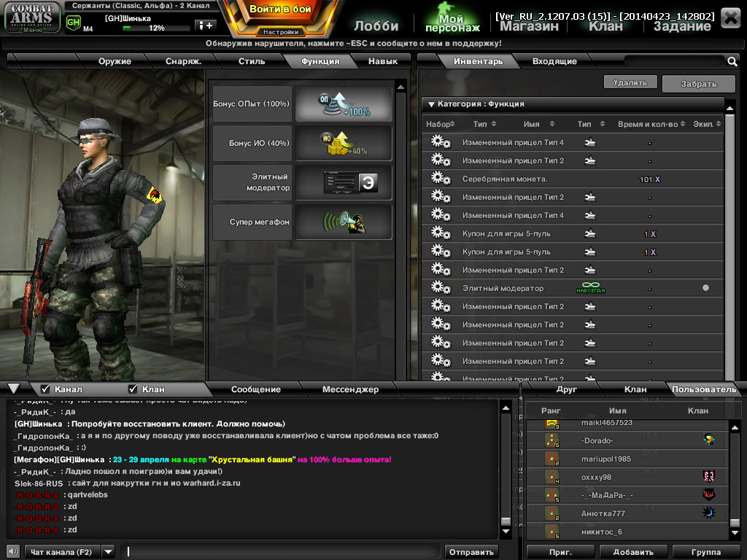Sort the first Тип column
The width and height of the screenshot is (747, 560).
pyautogui.click(x=484, y=124)
